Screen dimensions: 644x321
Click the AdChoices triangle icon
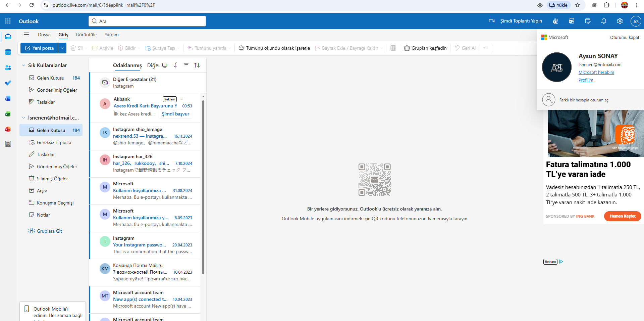(x=561, y=262)
